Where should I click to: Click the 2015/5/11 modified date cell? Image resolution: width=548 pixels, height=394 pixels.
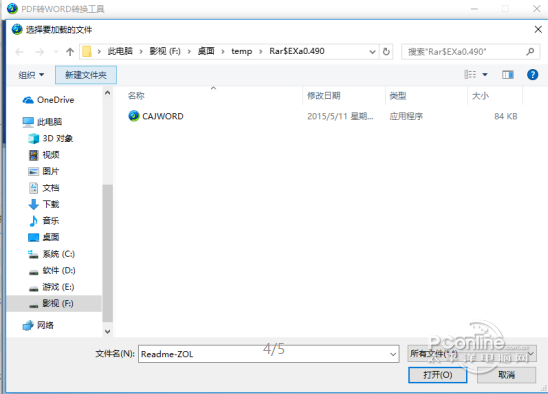(x=340, y=116)
